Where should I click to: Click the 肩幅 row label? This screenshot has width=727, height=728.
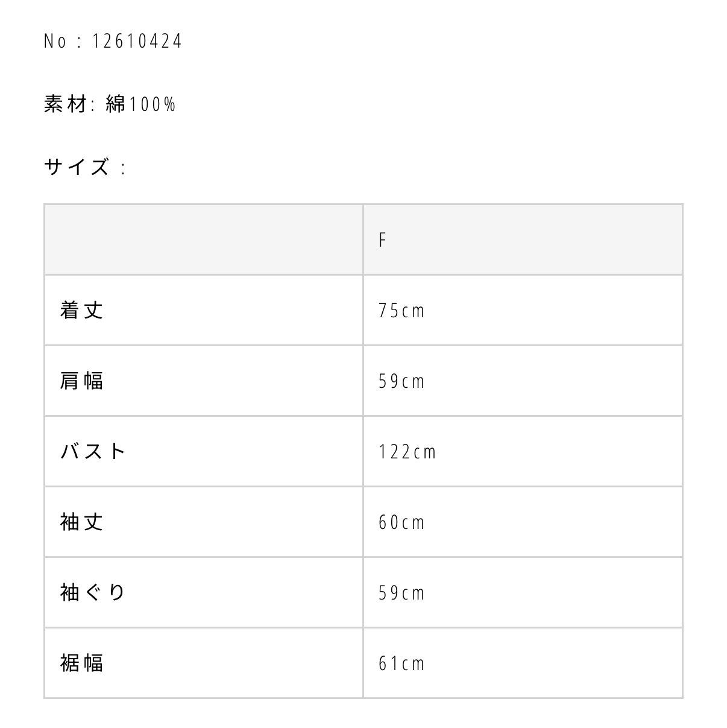click(x=82, y=381)
